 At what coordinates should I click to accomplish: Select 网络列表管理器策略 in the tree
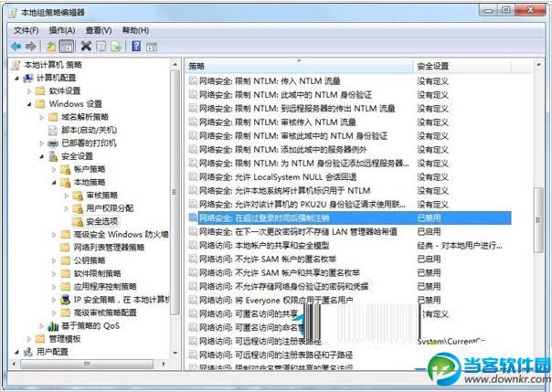click(109, 248)
